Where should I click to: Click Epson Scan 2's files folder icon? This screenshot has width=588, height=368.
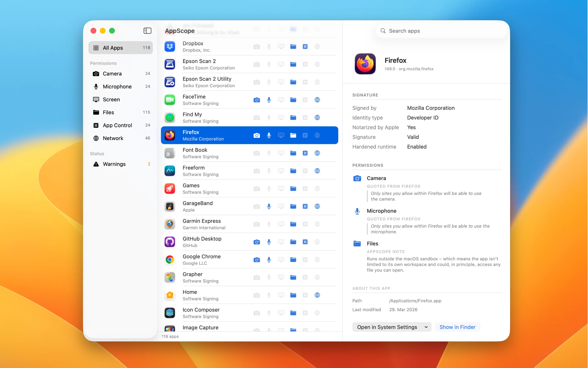pos(293,64)
